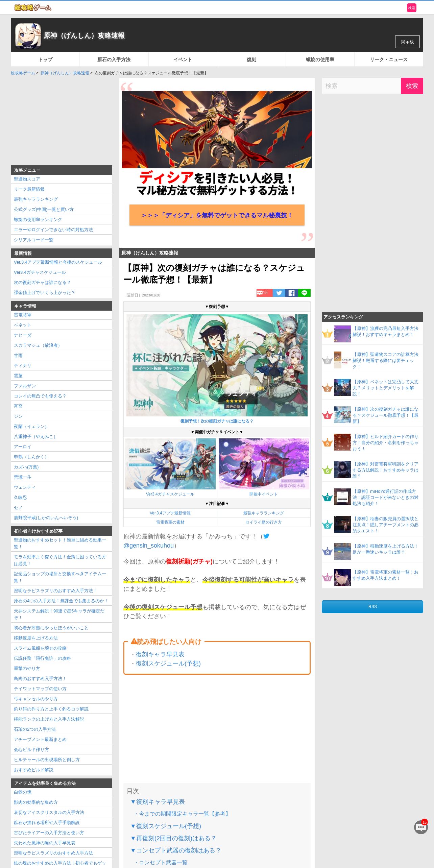Open the 開催中イベント cherry blossom thumbnail
434x868 pixels.
pyautogui.click(x=264, y=464)
